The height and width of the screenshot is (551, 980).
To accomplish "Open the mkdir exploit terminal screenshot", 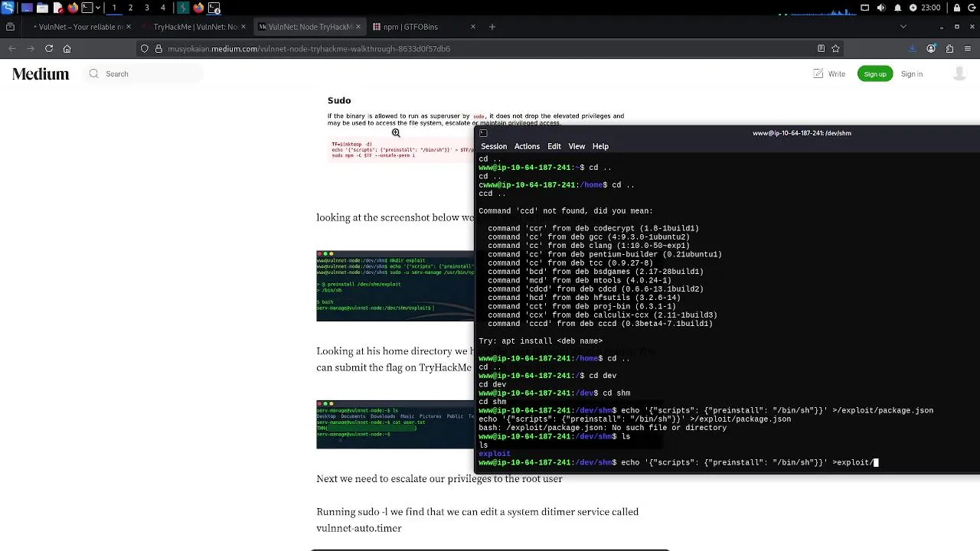I will click(395, 285).
